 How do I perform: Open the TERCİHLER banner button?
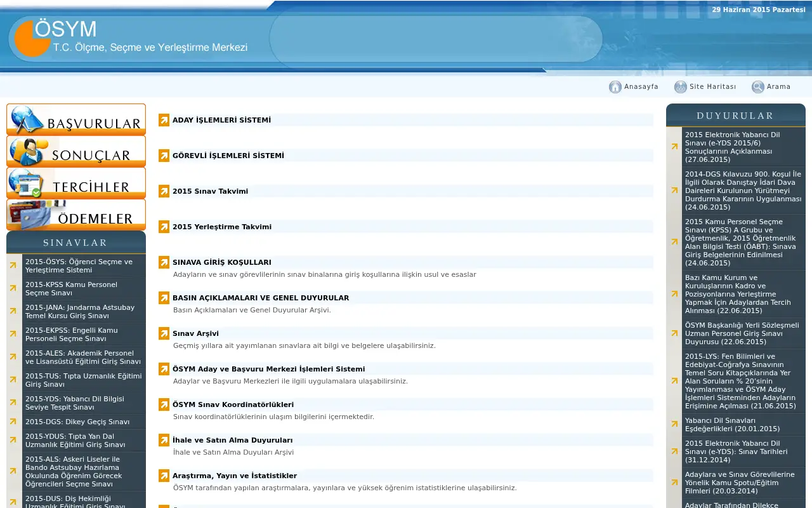(x=76, y=183)
